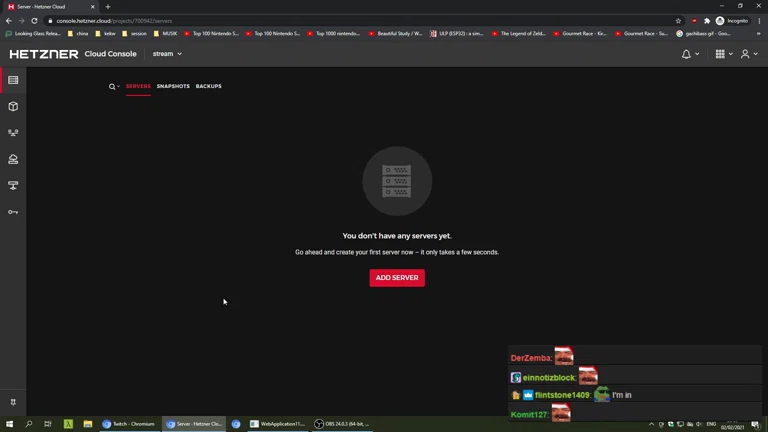This screenshot has height=432, width=768.
Task: Open the user account dropdown
Action: tap(748, 54)
